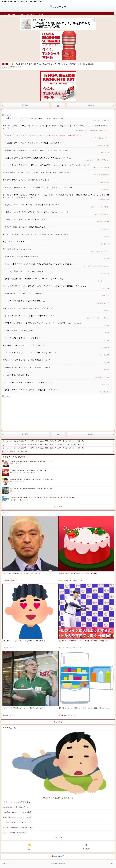Go to previous article via top 前の記事

[x=25, y=106]
